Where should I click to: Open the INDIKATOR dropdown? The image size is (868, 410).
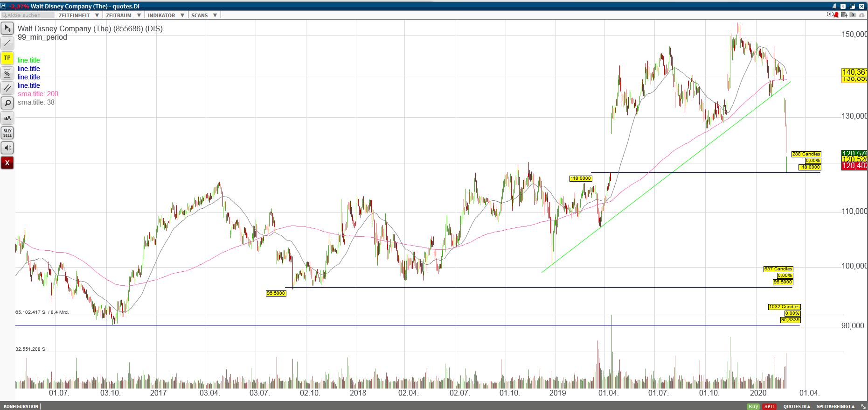click(166, 15)
